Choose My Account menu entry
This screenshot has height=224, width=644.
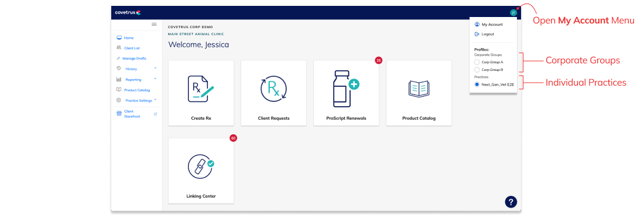493,24
